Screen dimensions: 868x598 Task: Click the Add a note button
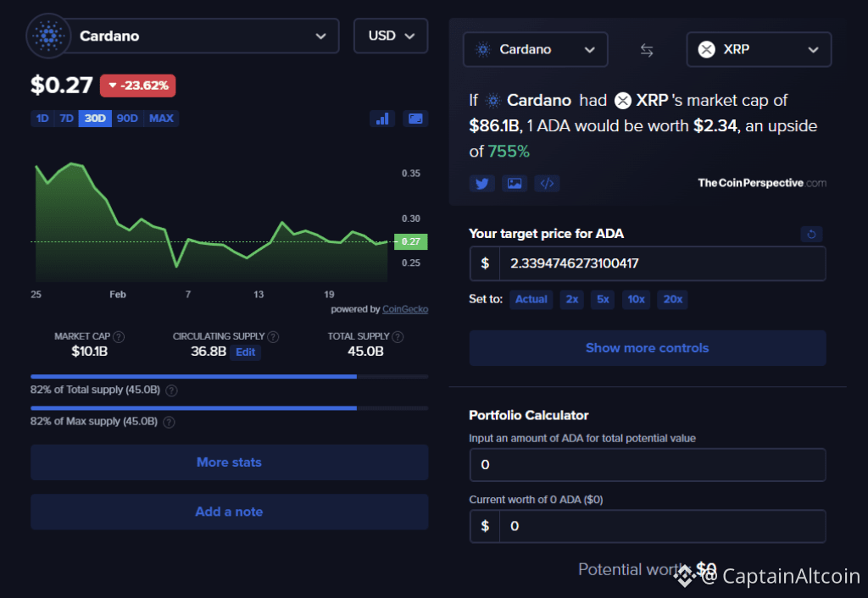point(229,512)
